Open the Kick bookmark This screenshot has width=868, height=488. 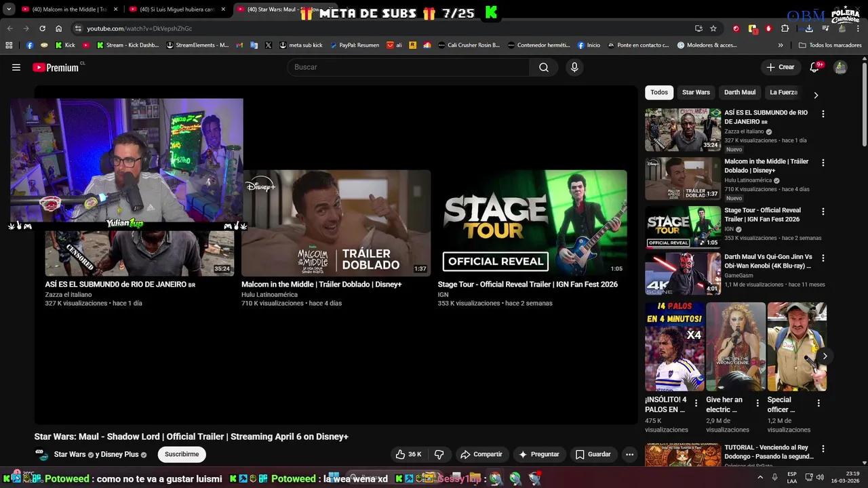tap(64, 45)
